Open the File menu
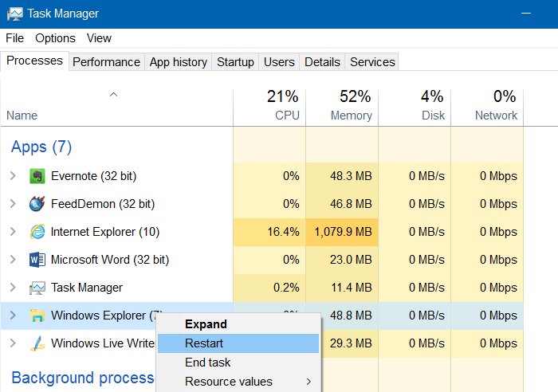The width and height of the screenshot is (558, 392). click(x=14, y=38)
